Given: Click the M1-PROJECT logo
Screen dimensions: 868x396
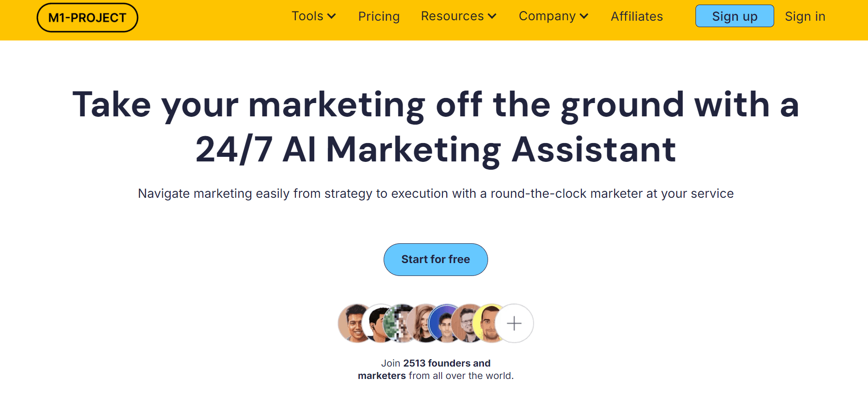Looking at the screenshot, I should (x=87, y=17).
